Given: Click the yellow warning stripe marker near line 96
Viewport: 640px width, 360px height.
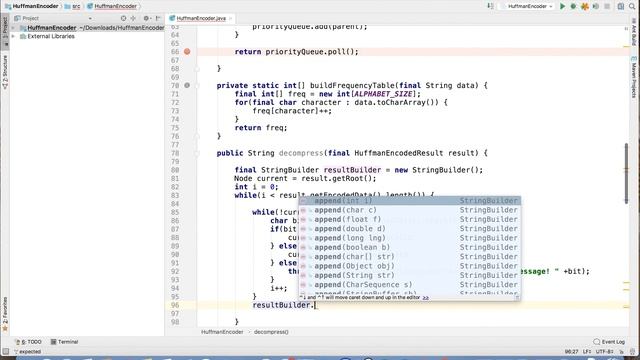Looking at the screenshot, I should pyautogui.click(x=627, y=307).
